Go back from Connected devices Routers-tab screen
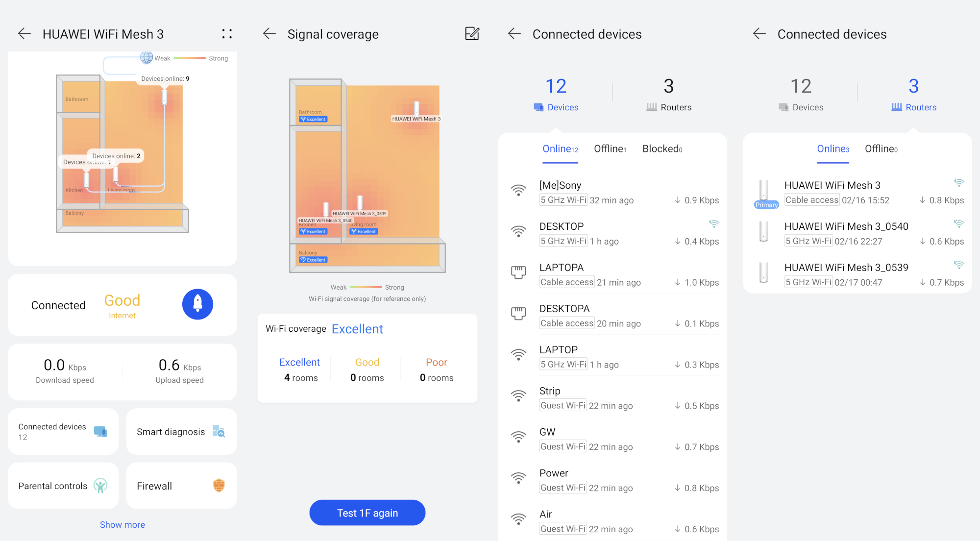Image resolution: width=980 pixels, height=541 pixels. [759, 34]
